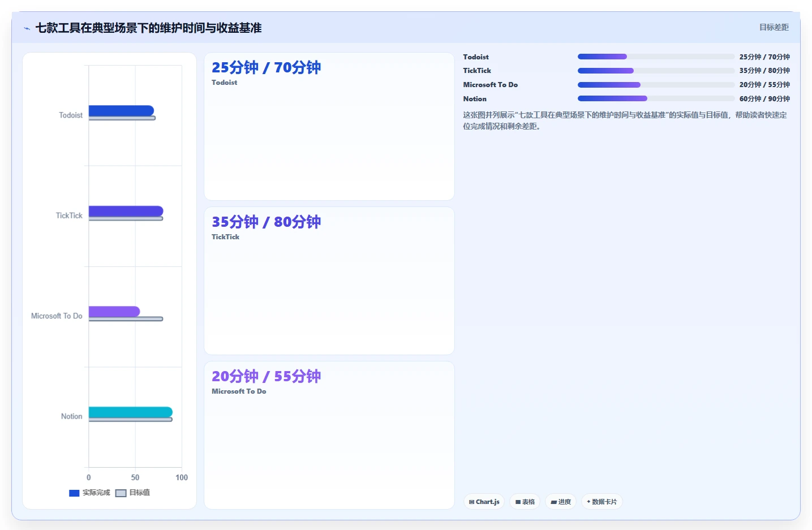Click the Todoist gray target bar in the chart

tap(122, 118)
